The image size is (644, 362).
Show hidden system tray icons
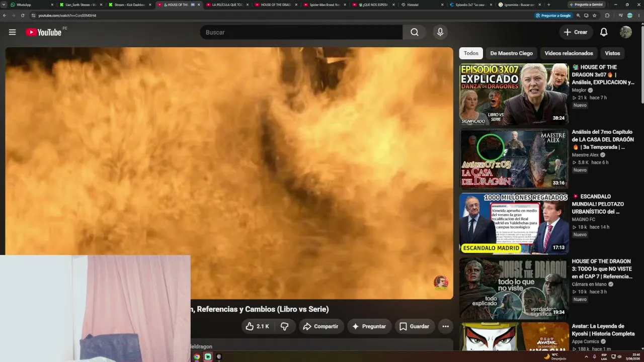pyautogui.click(x=586, y=356)
